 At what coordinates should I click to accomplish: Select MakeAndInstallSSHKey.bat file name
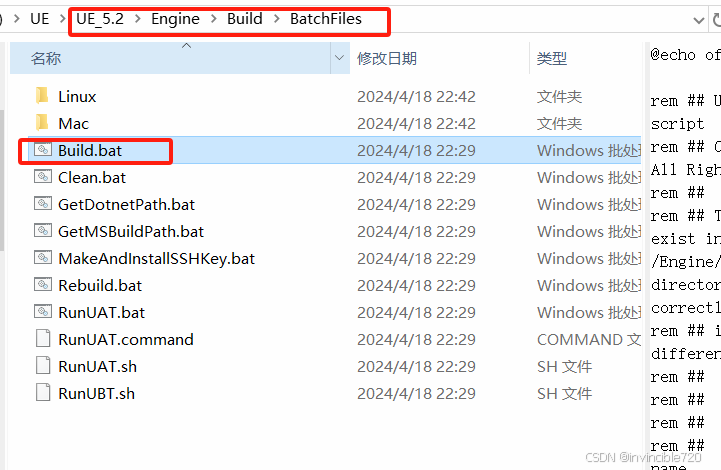pos(156,258)
